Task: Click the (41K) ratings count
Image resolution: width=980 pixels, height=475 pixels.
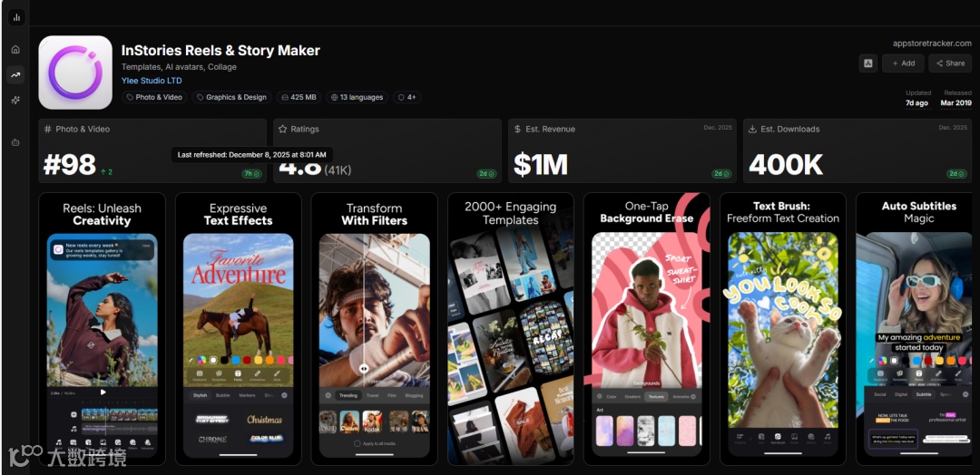Action: click(338, 170)
